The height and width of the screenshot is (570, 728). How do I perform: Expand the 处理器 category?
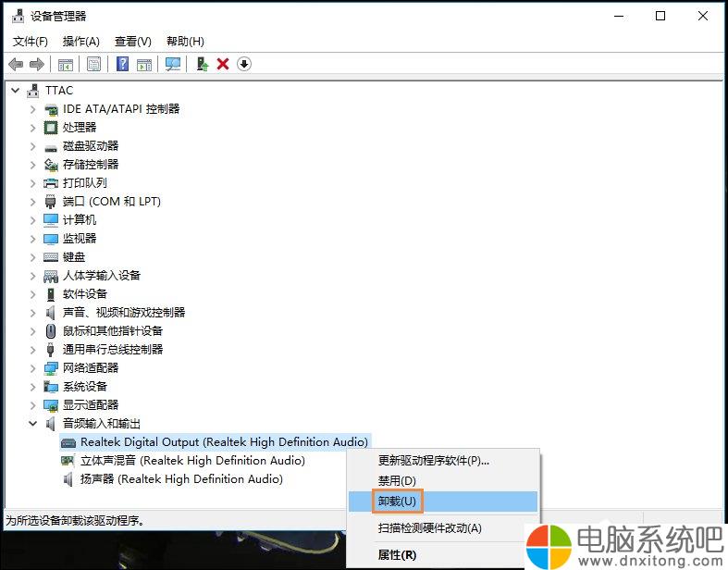tap(32, 128)
